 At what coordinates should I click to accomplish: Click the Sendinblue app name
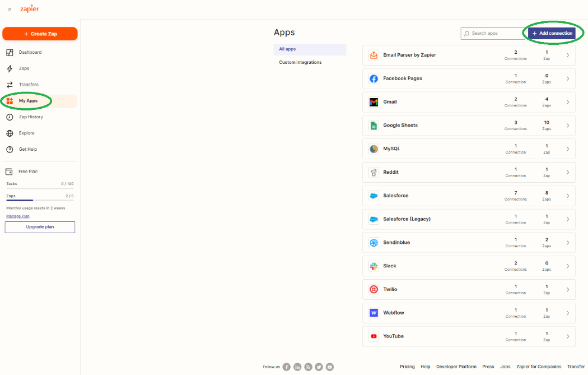[396, 243]
